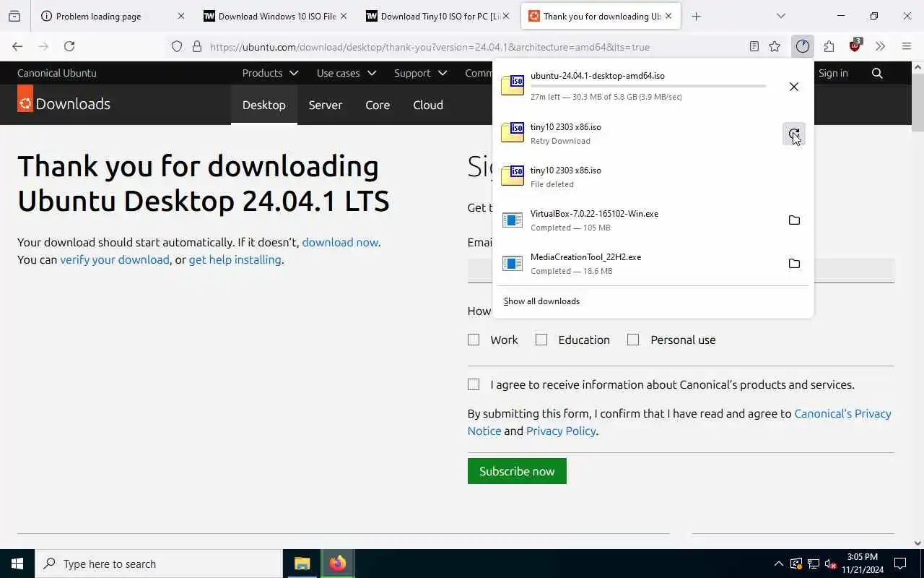Check the Personal use checkbox

pos(633,340)
